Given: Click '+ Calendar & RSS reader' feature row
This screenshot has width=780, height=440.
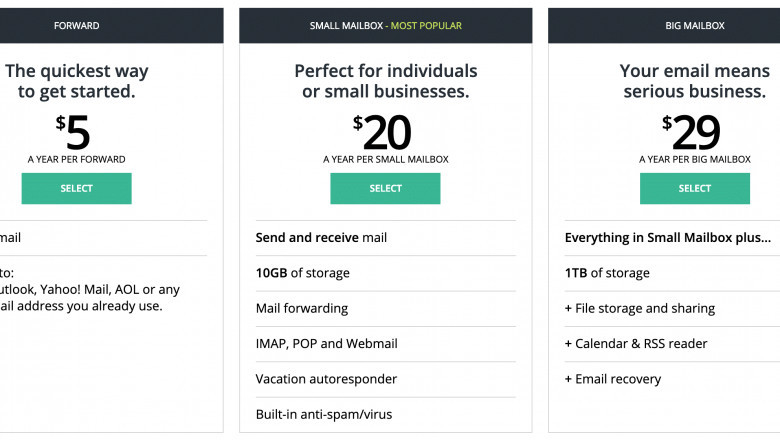Looking at the screenshot, I should 635,343.
